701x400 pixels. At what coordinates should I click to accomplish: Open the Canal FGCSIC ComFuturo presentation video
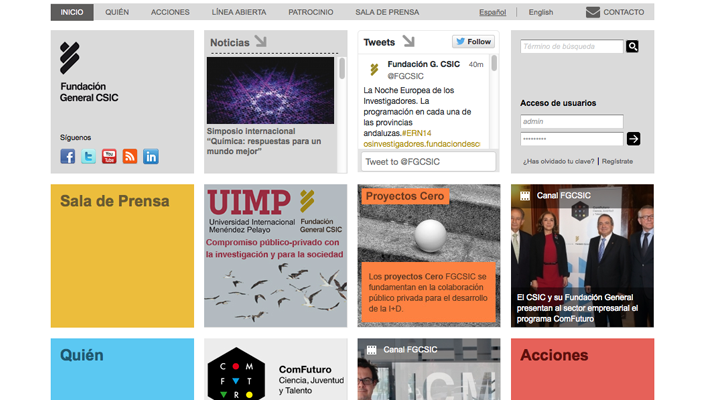pos(583,256)
